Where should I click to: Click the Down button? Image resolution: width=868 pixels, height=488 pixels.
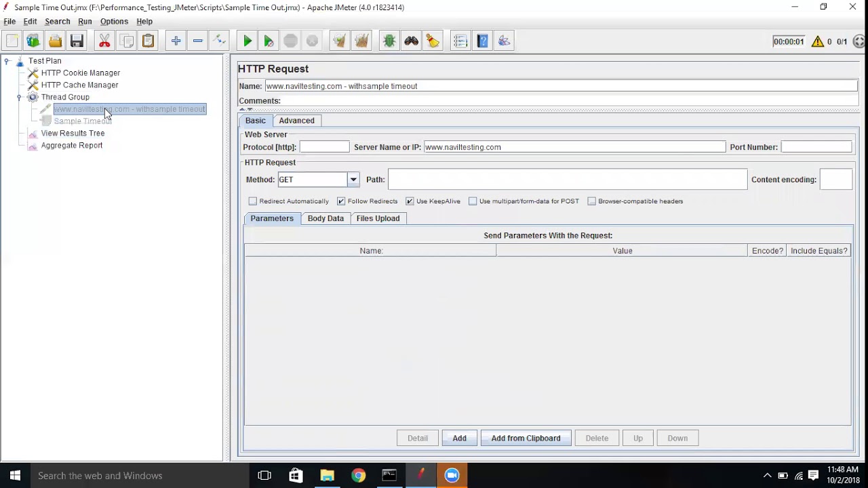tap(677, 439)
